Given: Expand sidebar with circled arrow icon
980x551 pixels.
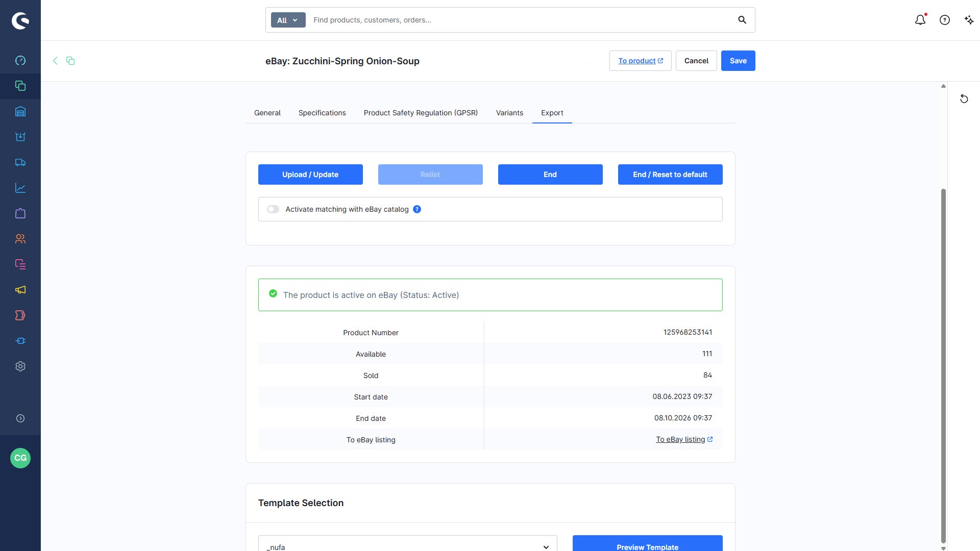Looking at the screenshot, I should 20,418.
